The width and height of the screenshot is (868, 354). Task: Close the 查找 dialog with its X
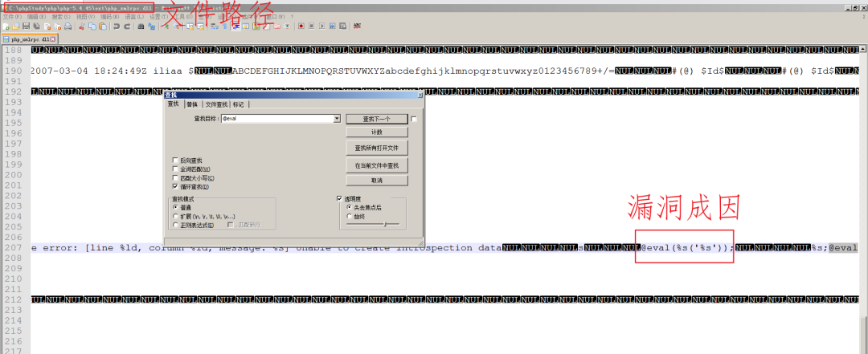419,96
